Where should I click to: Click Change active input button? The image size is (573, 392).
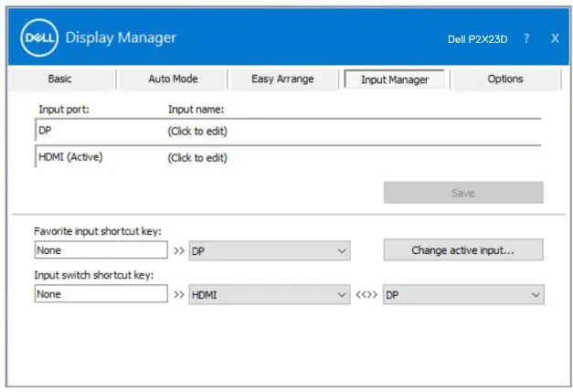coord(463,250)
